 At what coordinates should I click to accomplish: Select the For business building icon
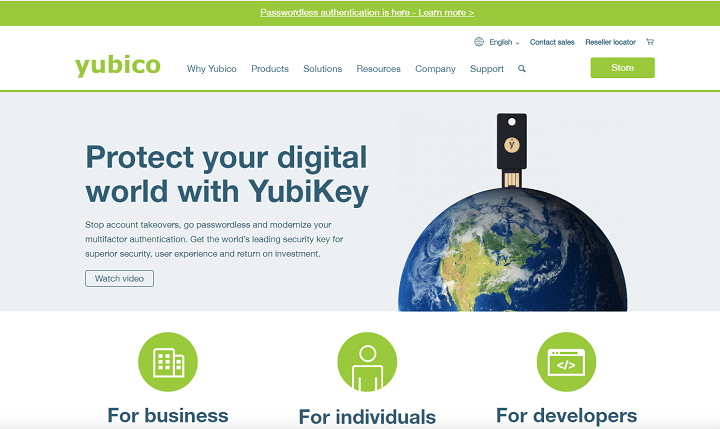coord(168,362)
